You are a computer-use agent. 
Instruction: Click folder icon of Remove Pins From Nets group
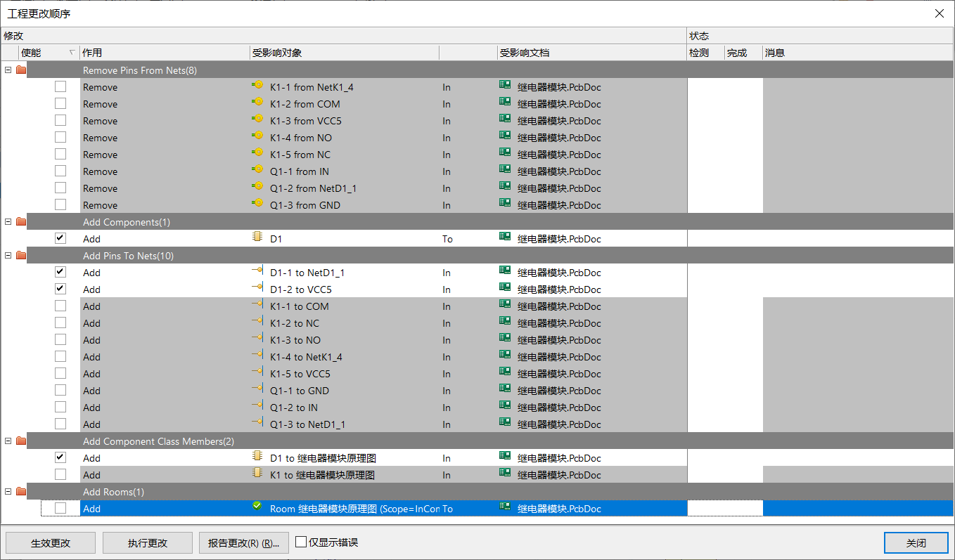[x=20, y=70]
